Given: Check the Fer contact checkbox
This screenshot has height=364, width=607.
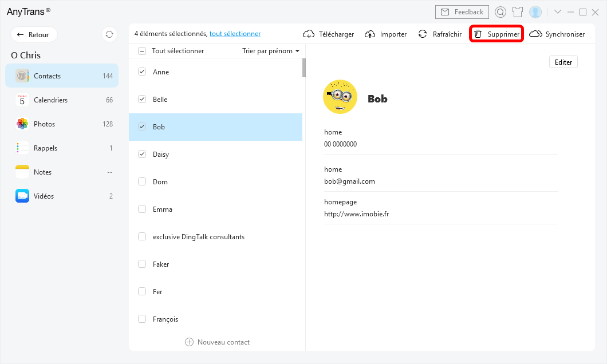Looking at the screenshot, I should coord(142,291).
